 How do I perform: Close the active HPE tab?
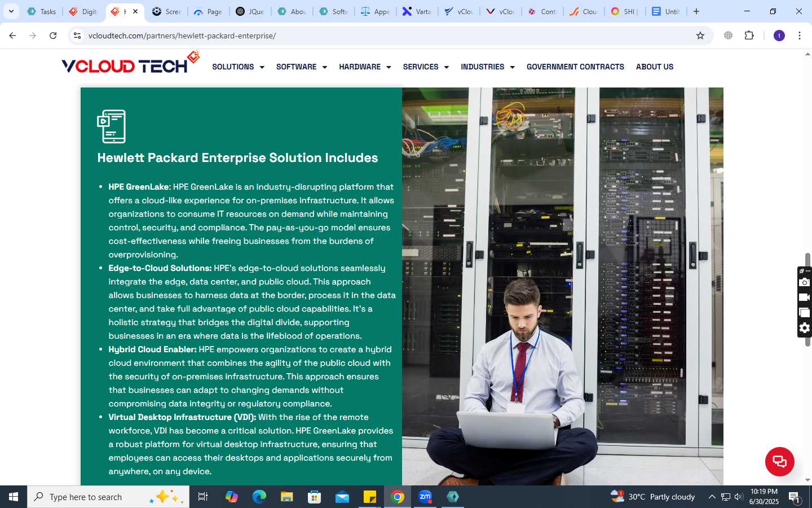click(x=135, y=11)
